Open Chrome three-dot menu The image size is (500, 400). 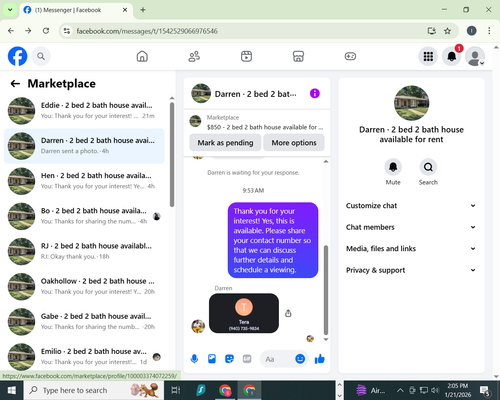click(489, 31)
